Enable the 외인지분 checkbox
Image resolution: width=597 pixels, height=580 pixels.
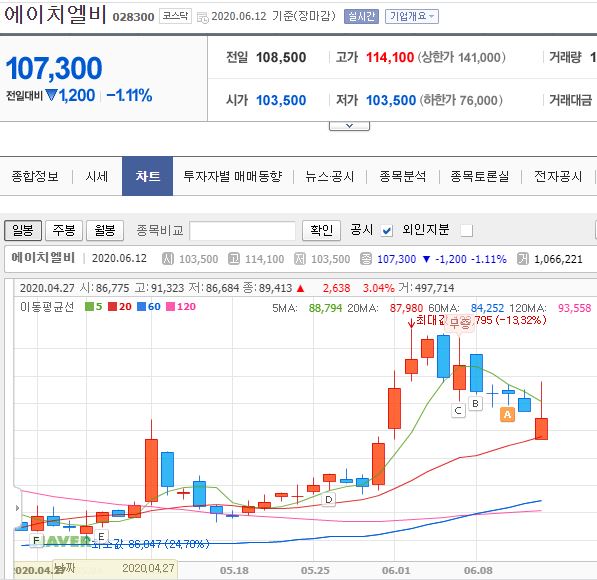tap(466, 231)
